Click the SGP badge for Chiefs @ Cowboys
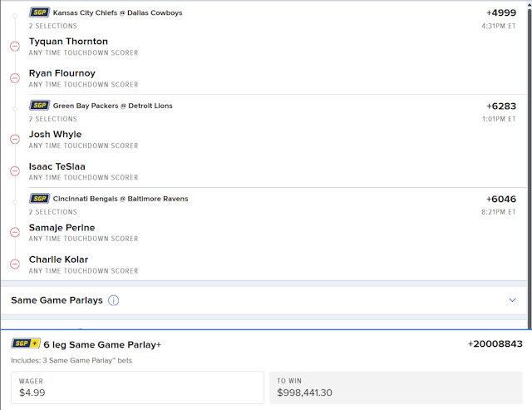 39,12
